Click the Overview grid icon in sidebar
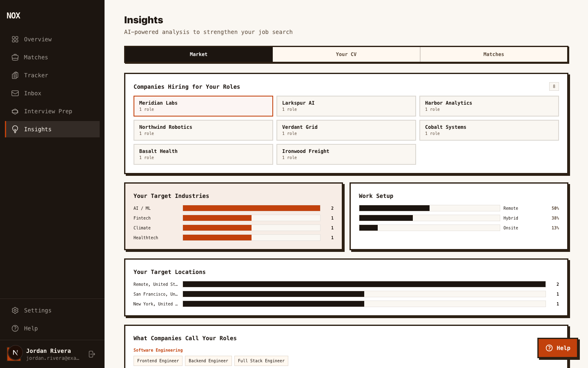588x368 pixels. click(15, 39)
